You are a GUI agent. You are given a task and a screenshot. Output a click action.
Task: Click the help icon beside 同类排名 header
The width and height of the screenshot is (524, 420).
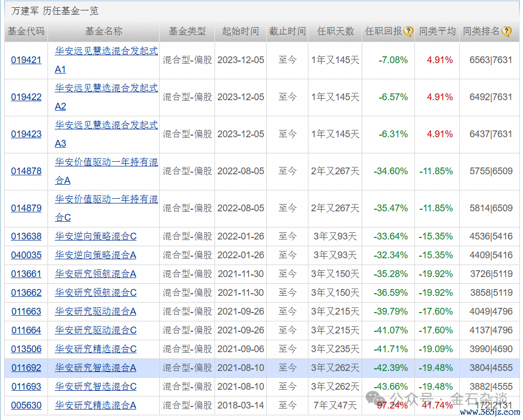[506, 32]
